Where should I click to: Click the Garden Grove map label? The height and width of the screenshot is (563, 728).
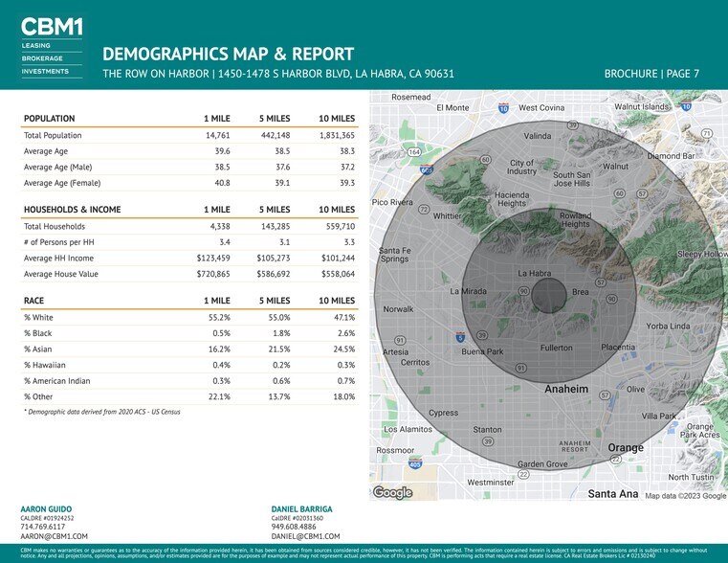[542, 463]
